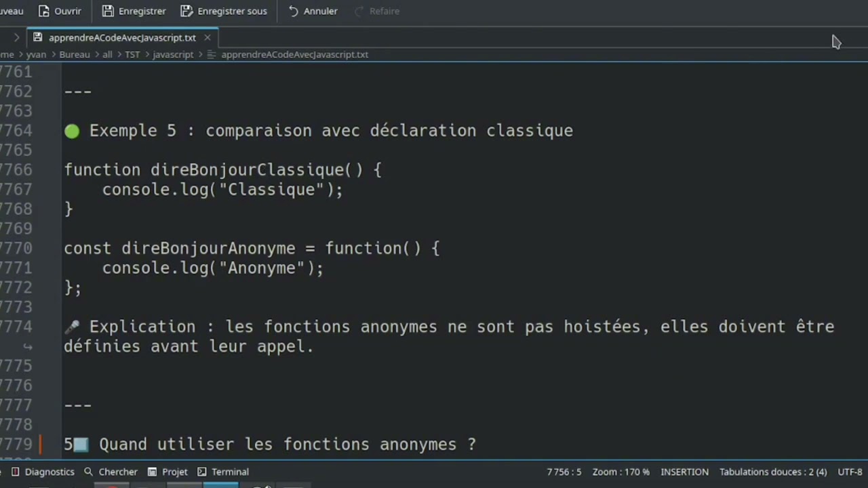Save file with Enregistrer button
Viewport: 868px width, 488px height.
click(134, 11)
